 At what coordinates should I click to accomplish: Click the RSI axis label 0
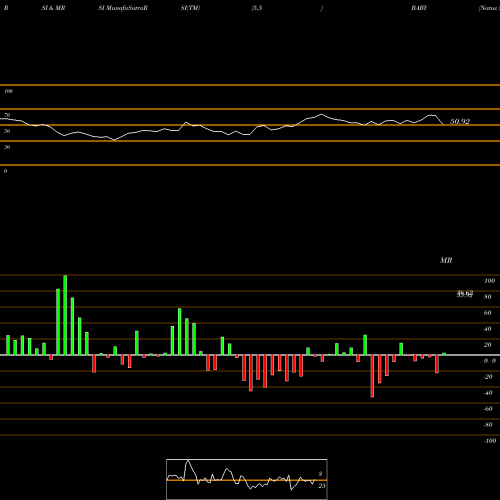point(5,171)
